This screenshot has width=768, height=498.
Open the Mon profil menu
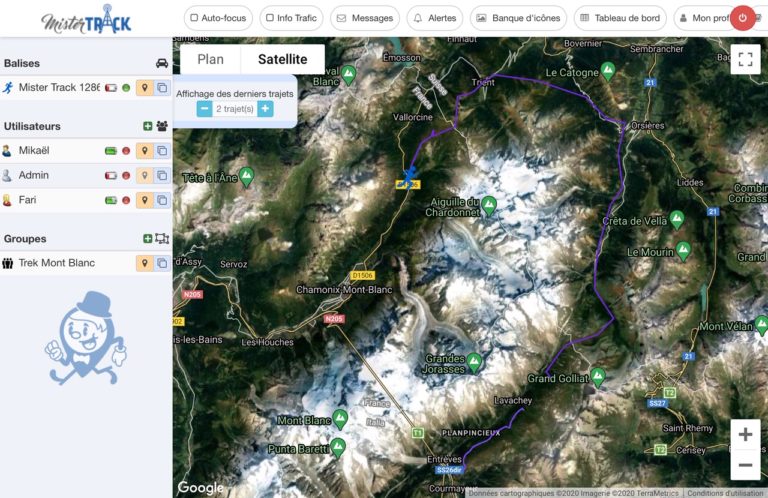[x=702, y=18]
